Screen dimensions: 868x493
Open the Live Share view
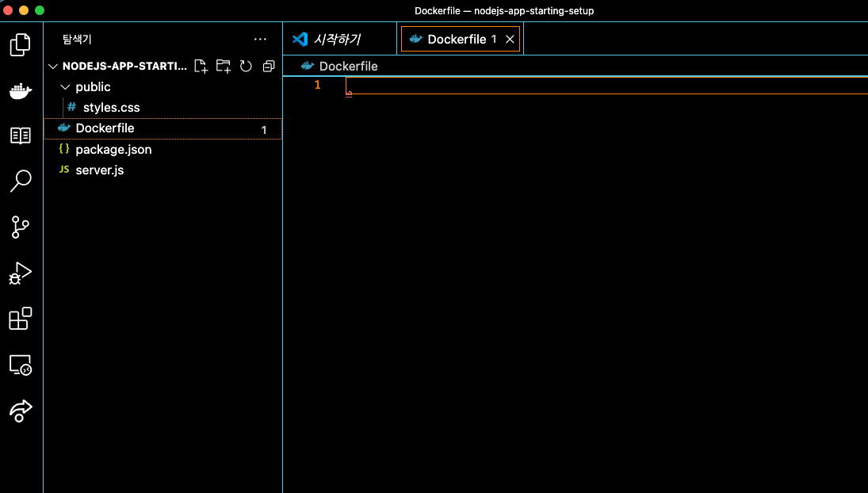[x=21, y=411]
